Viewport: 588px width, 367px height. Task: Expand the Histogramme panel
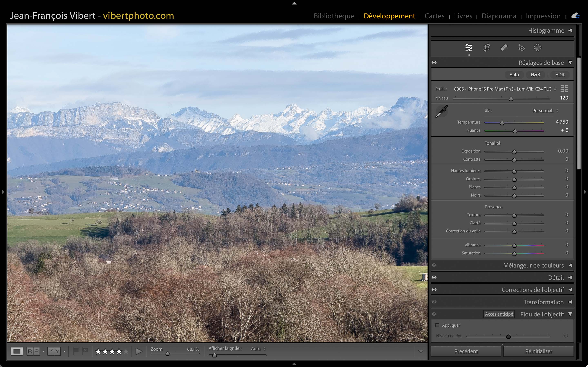(x=546, y=31)
